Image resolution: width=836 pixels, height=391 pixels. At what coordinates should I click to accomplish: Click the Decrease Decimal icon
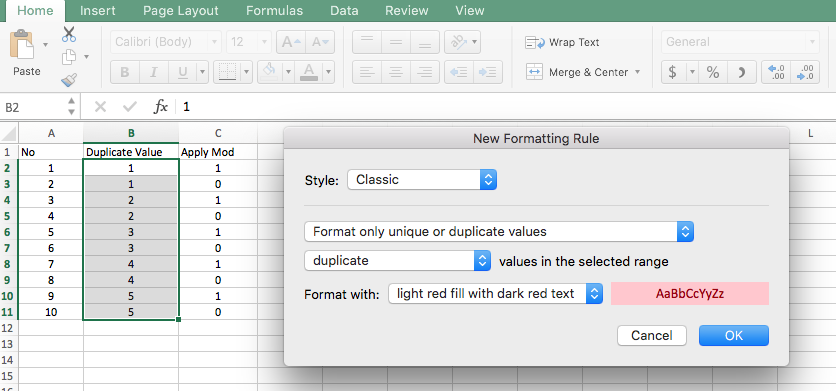[805, 72]
